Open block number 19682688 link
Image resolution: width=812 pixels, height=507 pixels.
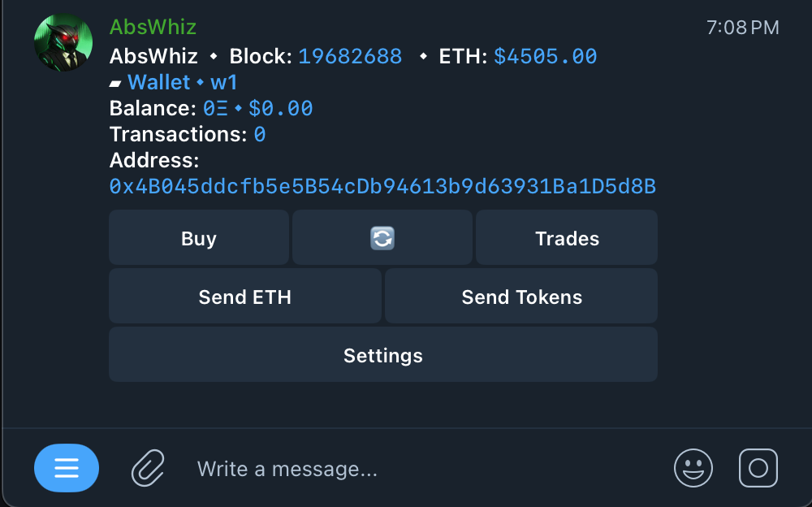[350, 56]
